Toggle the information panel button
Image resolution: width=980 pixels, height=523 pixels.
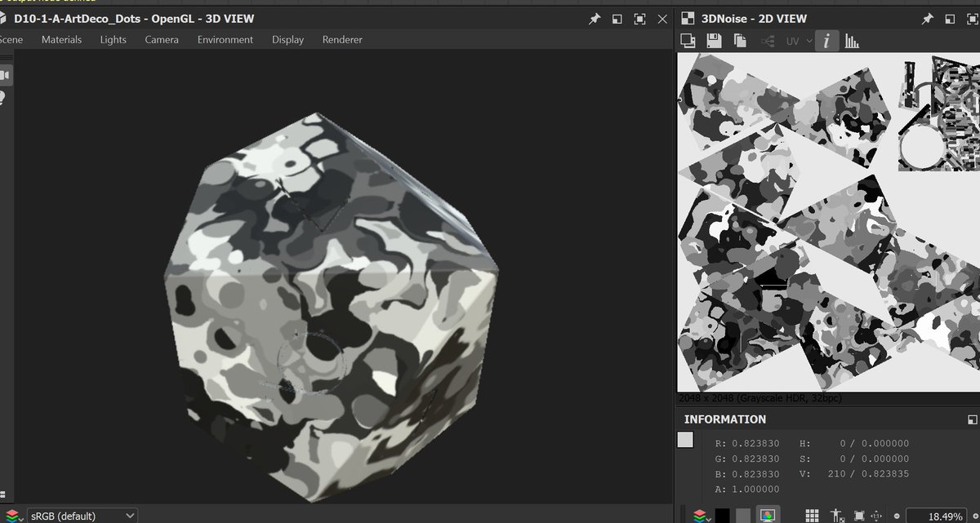[x=826, y=41]
